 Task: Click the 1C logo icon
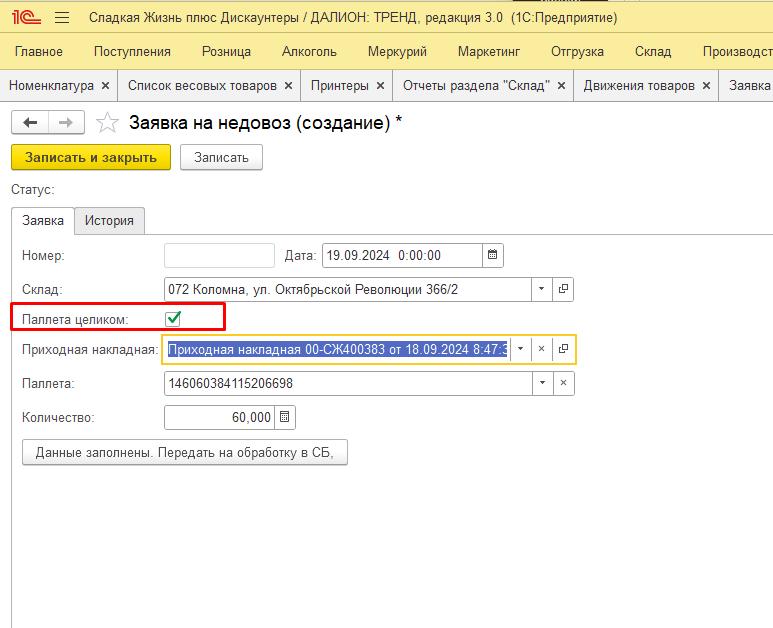coord(26,18)
